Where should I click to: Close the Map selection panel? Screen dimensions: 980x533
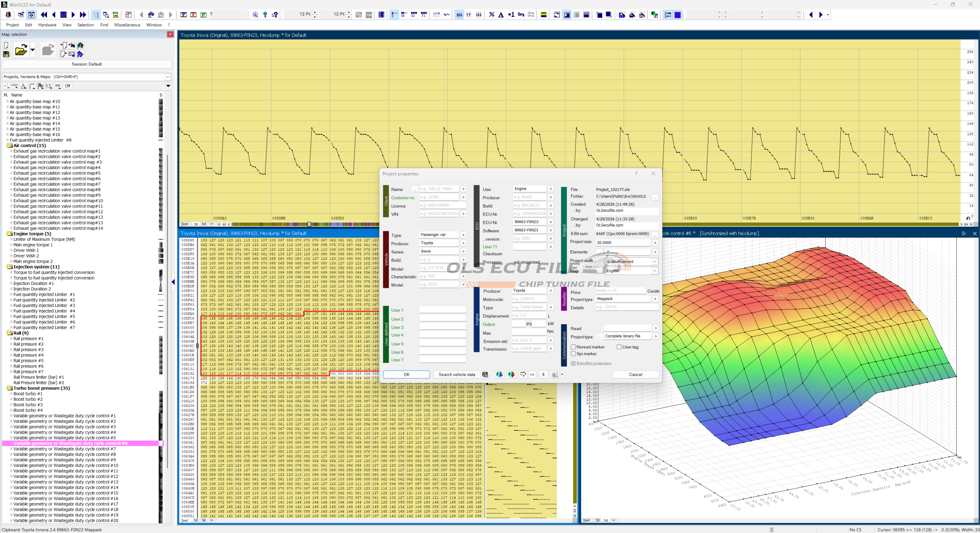click(x=170, y=34)
